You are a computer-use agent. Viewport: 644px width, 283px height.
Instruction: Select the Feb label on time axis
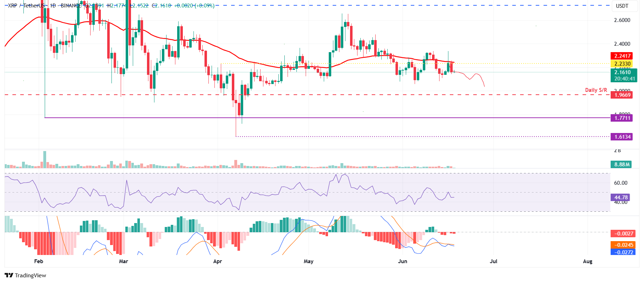coord(38,261)
